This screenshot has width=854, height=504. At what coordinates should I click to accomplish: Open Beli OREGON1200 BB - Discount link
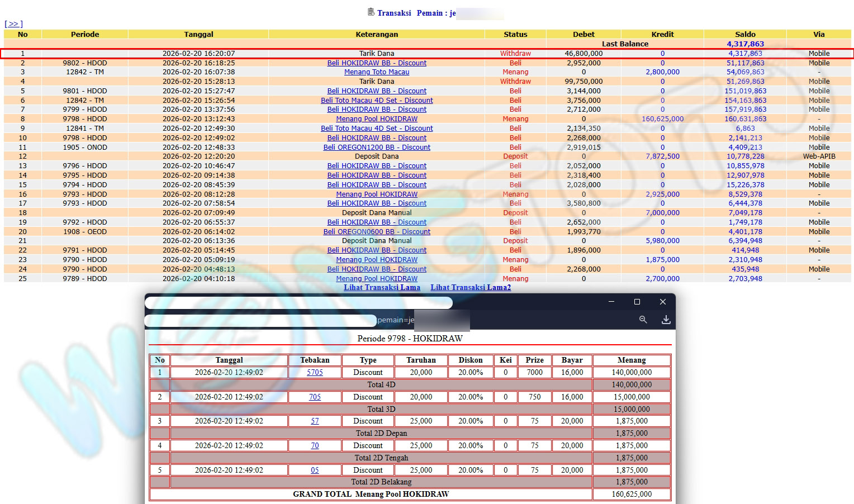pyautogui.click(x=376, y=148)
